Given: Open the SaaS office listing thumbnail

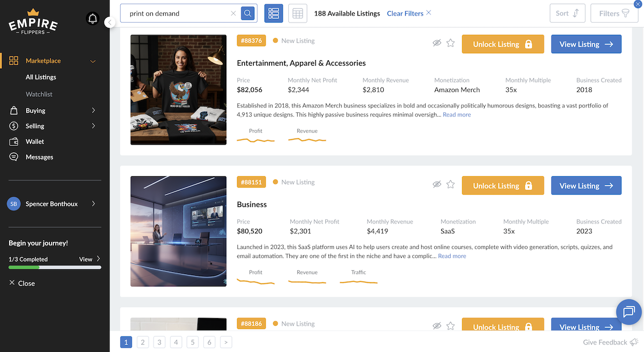Looking at the screenshot, I should [x=178, y=231].
